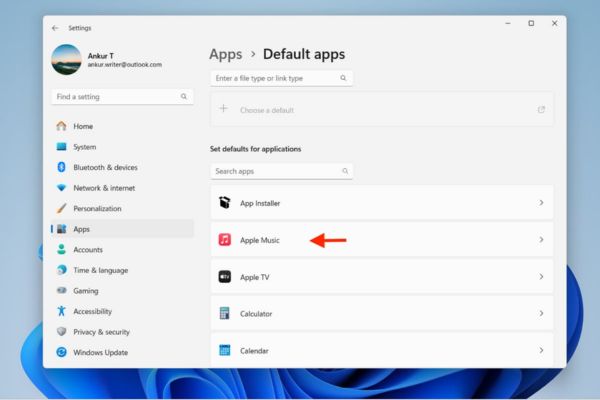Click the App Installer icon
The image size is (600, 400).
coord(225,203)
